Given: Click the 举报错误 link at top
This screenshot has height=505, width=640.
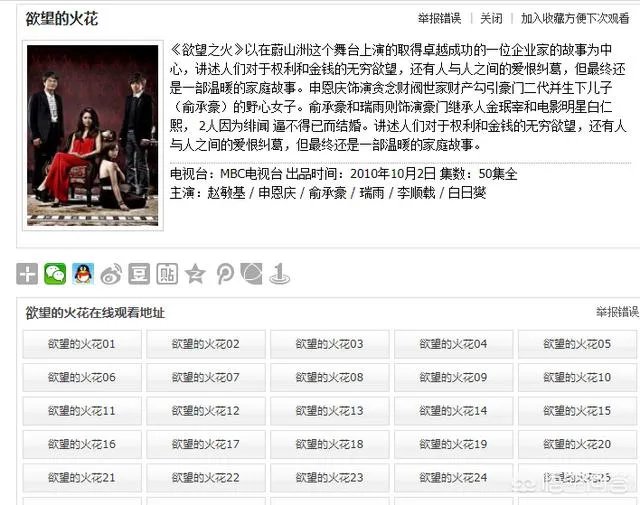Looking at the screenshot, I should [x=439, y=18].
